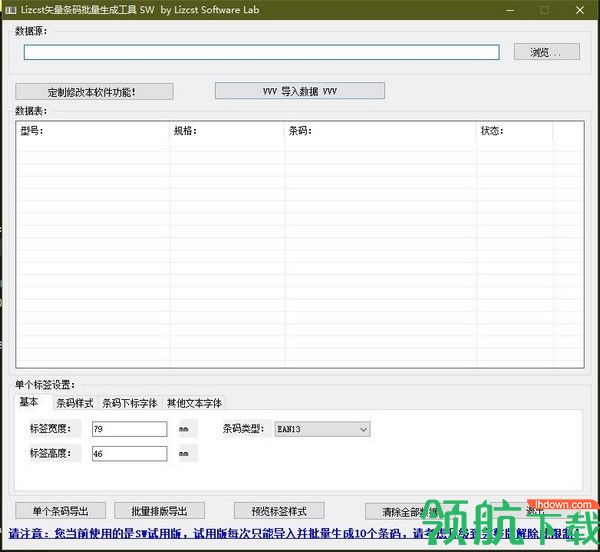Open the 条码类型 EAN13 dropdown
This screenshot has width=600, height=552.
tap(322, 429)
